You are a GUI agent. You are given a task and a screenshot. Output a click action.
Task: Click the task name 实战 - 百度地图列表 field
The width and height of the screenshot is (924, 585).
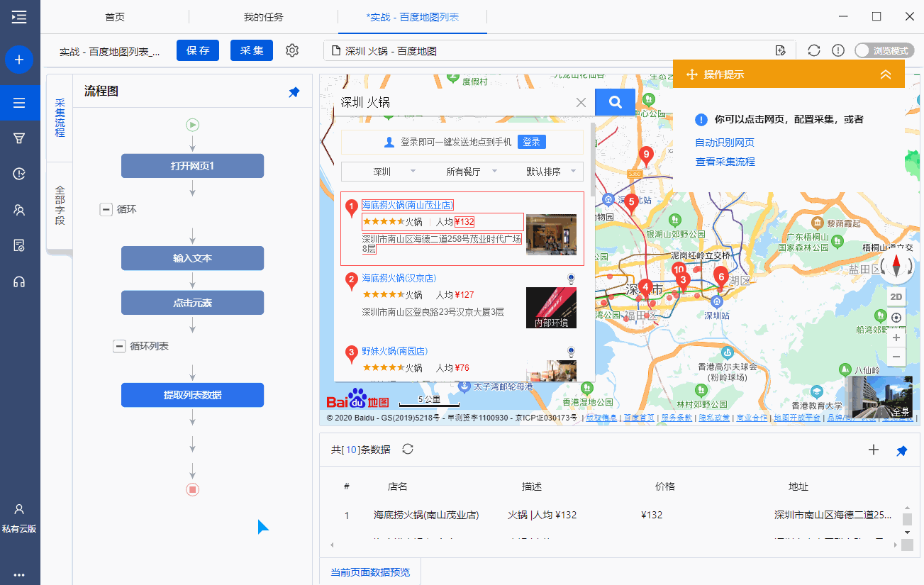pos(110,51)
